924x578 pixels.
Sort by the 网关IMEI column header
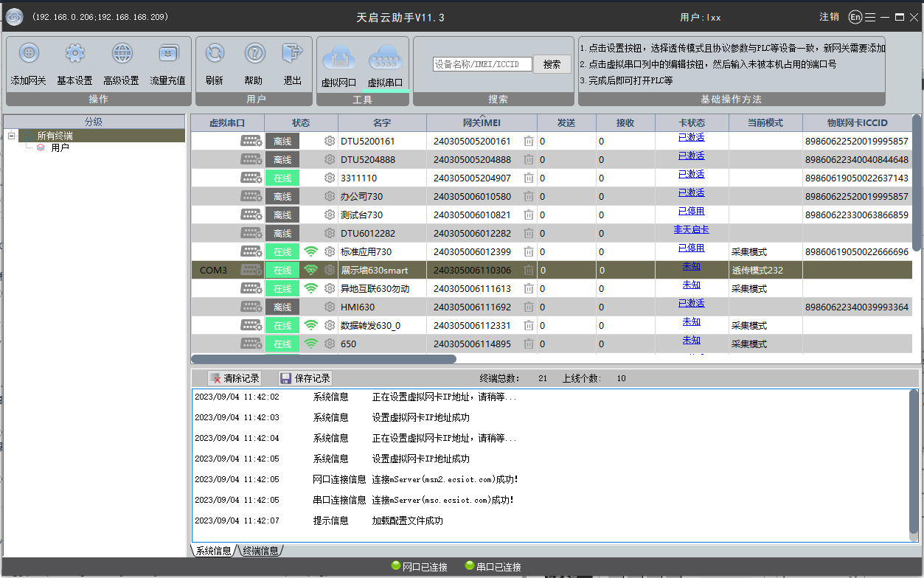coord(482,123)
